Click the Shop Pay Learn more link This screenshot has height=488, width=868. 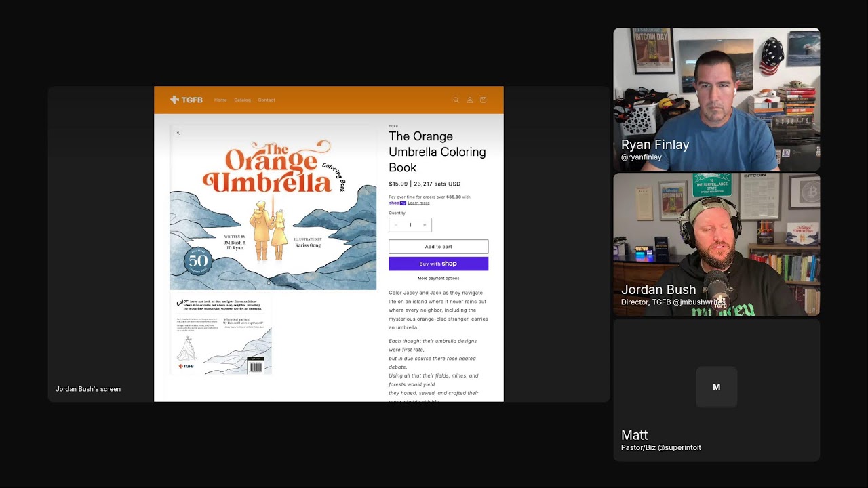click(418, 203)
